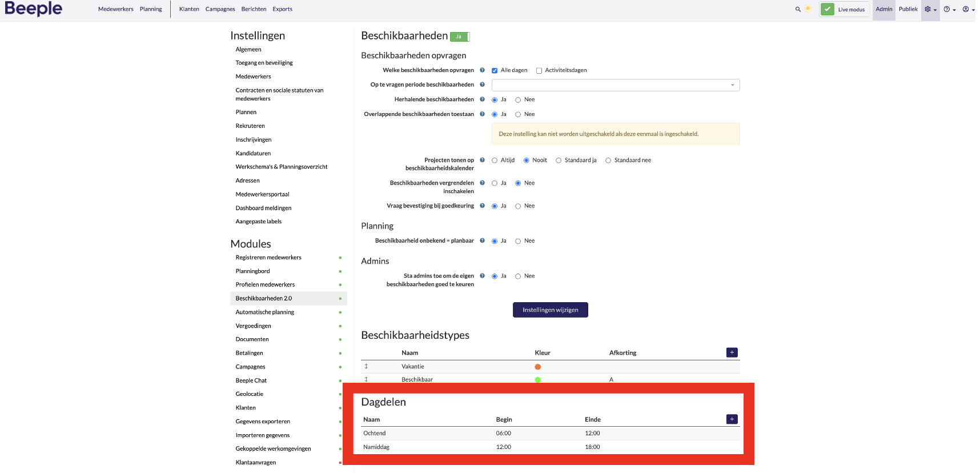Select Standaard ja for Projecten tonen
The image size is (980, 473).
559,161
